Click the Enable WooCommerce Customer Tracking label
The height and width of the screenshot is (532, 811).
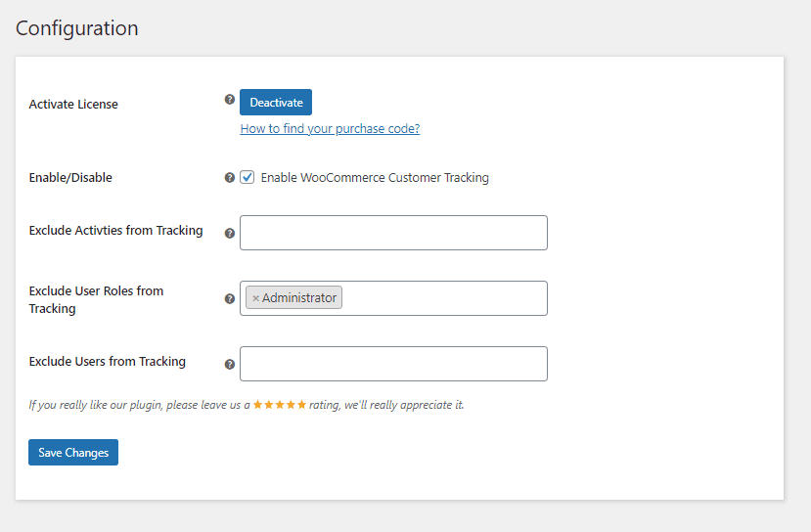(x=375, y=177)
